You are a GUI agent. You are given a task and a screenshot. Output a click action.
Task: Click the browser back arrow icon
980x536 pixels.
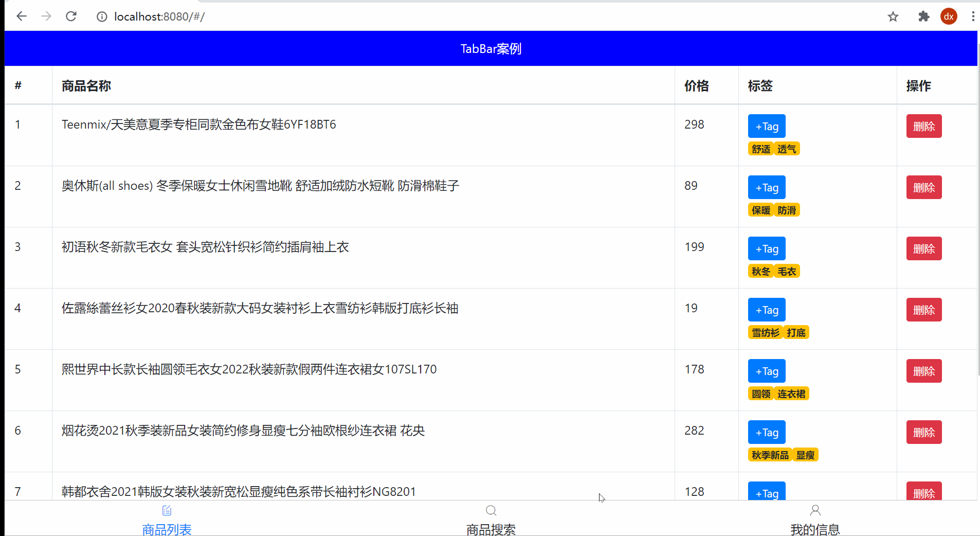[22, 16]
